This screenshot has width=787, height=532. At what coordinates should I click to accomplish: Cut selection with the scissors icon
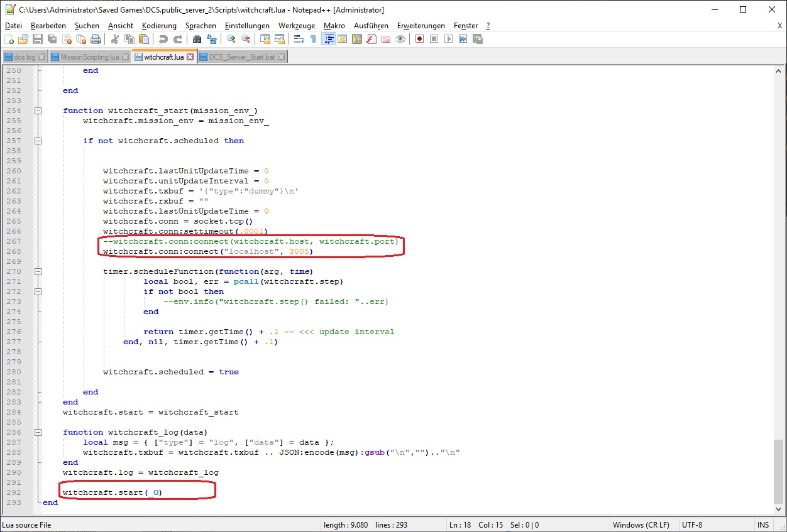click(x=115, y=39)
